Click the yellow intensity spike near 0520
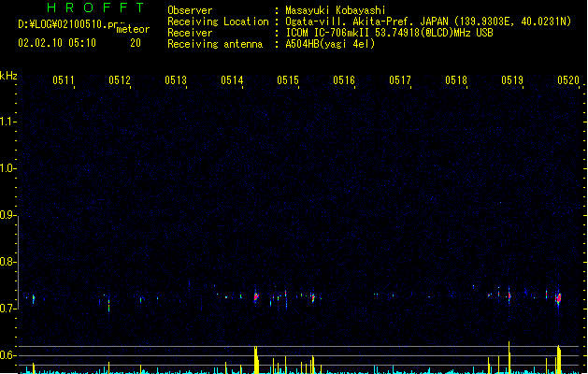The height and width of the screenshot is (374, 588). [559, 359]
